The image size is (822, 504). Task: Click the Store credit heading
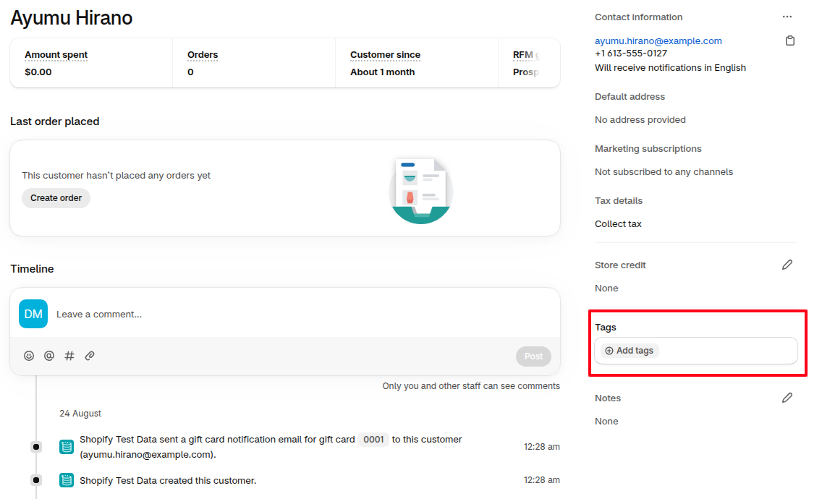[620, 265]
